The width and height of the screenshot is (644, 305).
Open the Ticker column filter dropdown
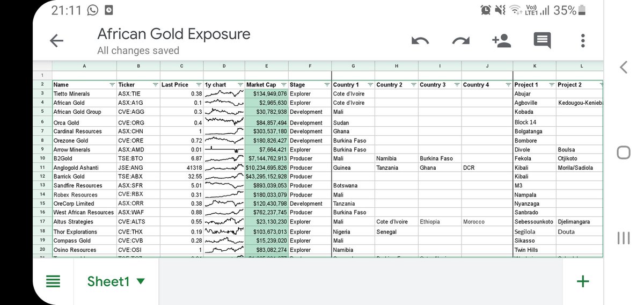click(155, 85)
